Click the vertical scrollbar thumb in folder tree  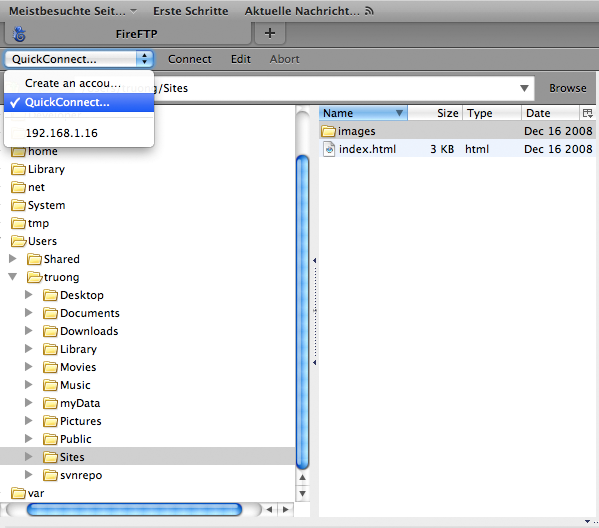click(x=303, y=312)
